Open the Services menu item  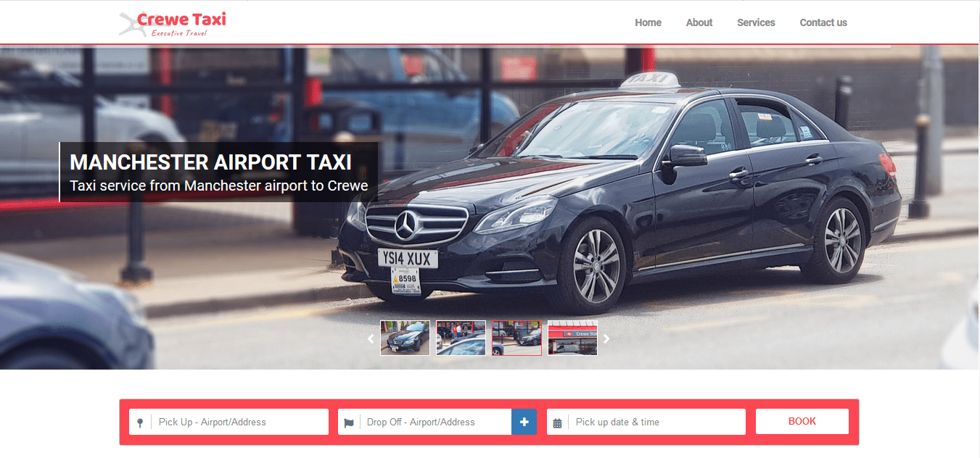click(756, 22)
